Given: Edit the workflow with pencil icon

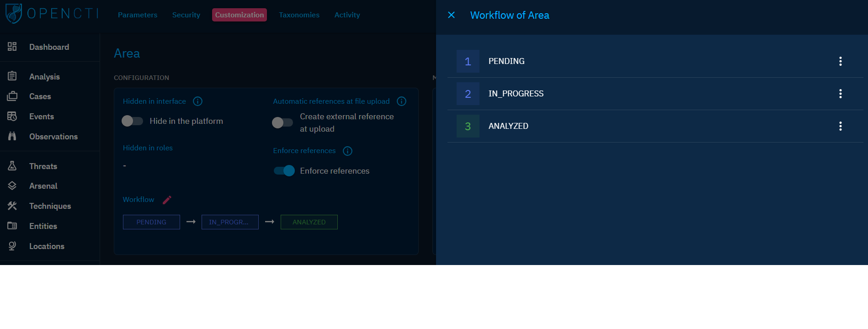Looking at the screenshot, I should 167,200.
